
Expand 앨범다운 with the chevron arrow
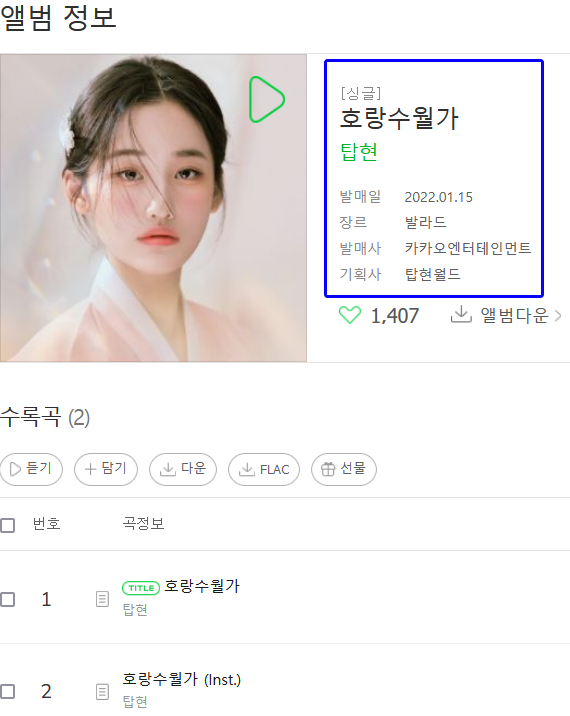click(558, 316)
